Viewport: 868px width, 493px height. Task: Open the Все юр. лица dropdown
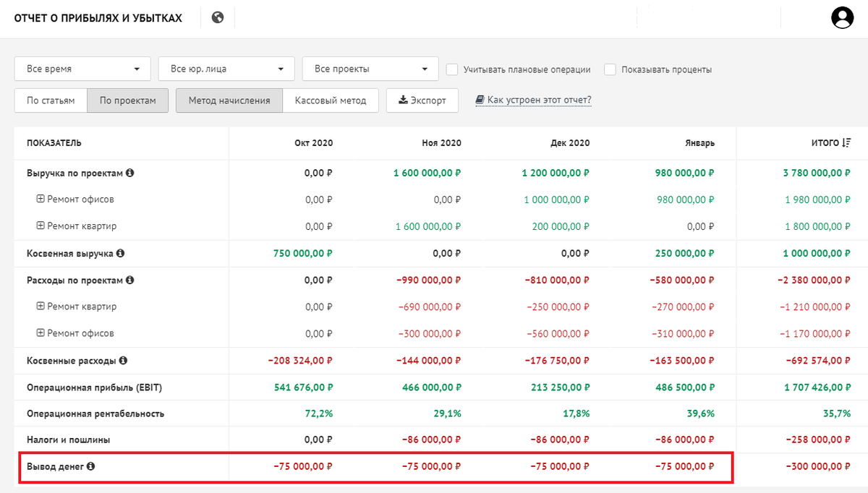226,69
